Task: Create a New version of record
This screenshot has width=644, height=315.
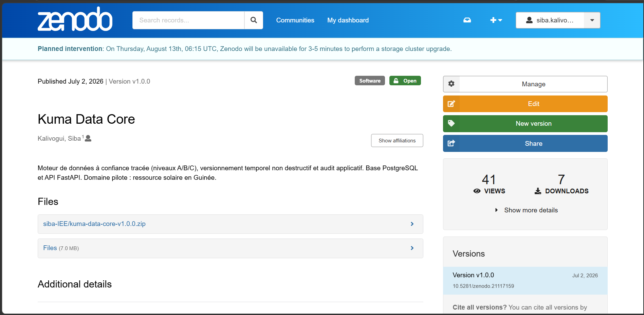Action: coord(525,124)
